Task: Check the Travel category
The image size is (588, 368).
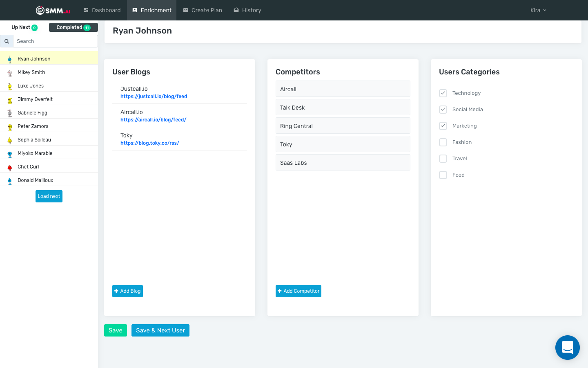Action: 443,159
